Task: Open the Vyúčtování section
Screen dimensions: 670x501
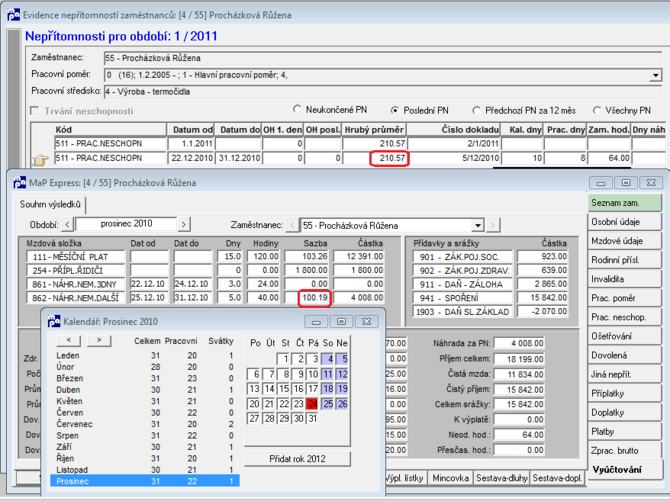Action: [x=624, y=470]
